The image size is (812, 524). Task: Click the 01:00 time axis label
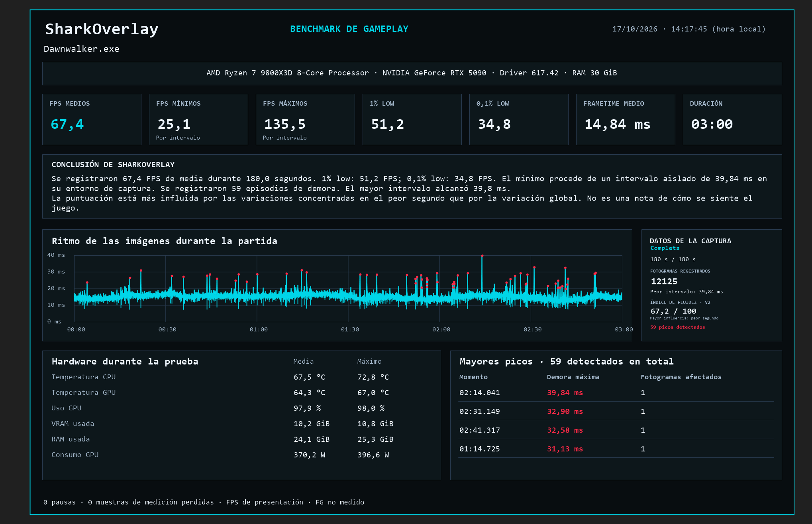coord(259,329)
